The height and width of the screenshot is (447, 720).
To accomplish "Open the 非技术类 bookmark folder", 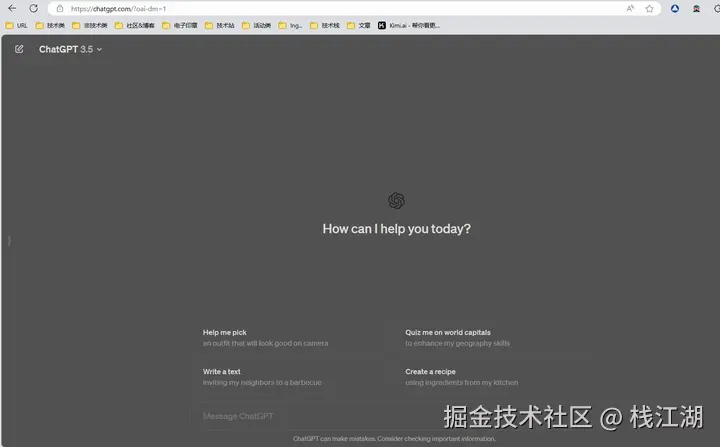I will (90, 25).
